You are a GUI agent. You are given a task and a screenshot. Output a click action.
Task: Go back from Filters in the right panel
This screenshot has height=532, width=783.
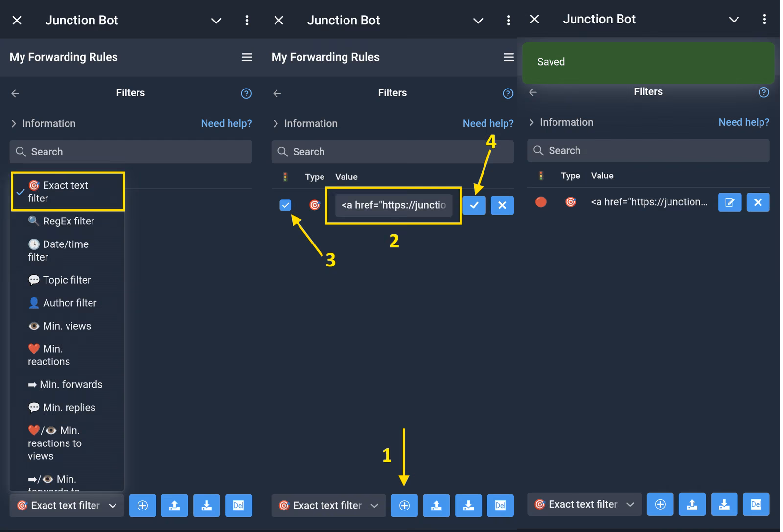click(x=533, y=92)
